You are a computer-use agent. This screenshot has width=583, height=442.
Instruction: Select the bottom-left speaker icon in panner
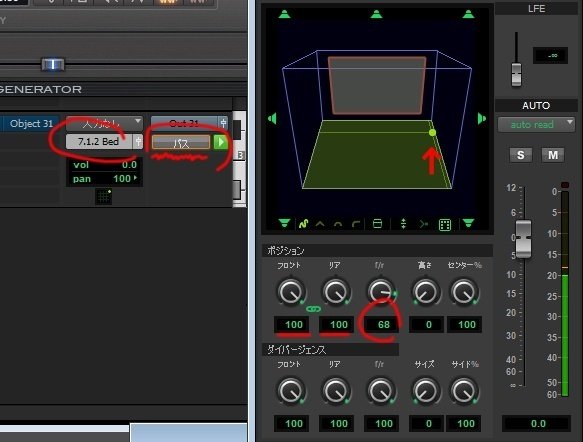point(284,223)
